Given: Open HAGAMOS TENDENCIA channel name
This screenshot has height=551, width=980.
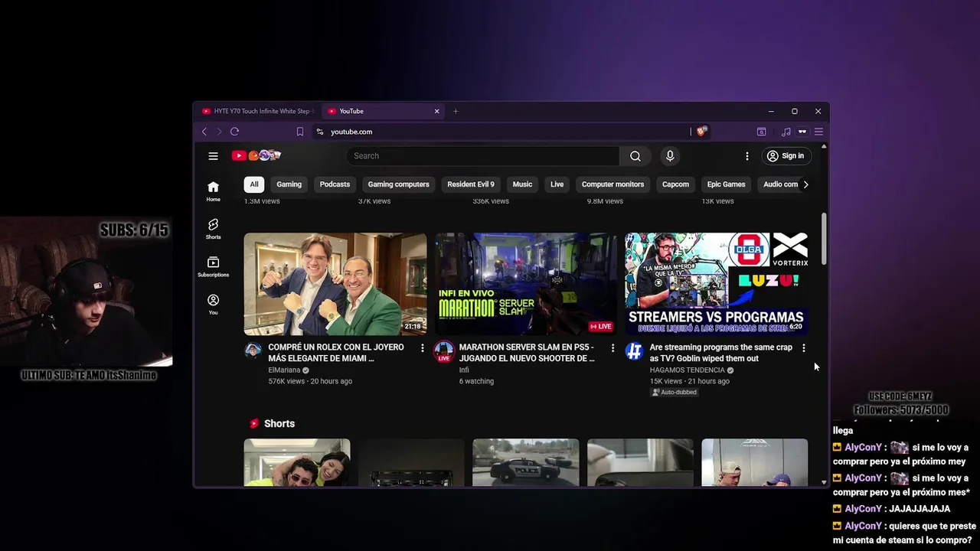Looking at the screenshot, I should pyautogui.click(x=687, y=370).
